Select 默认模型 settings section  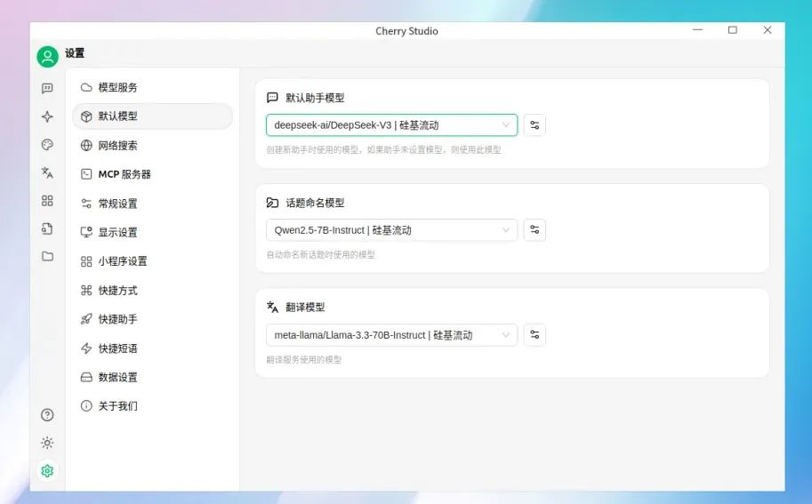pyautogui.click(x=152, y=116)
